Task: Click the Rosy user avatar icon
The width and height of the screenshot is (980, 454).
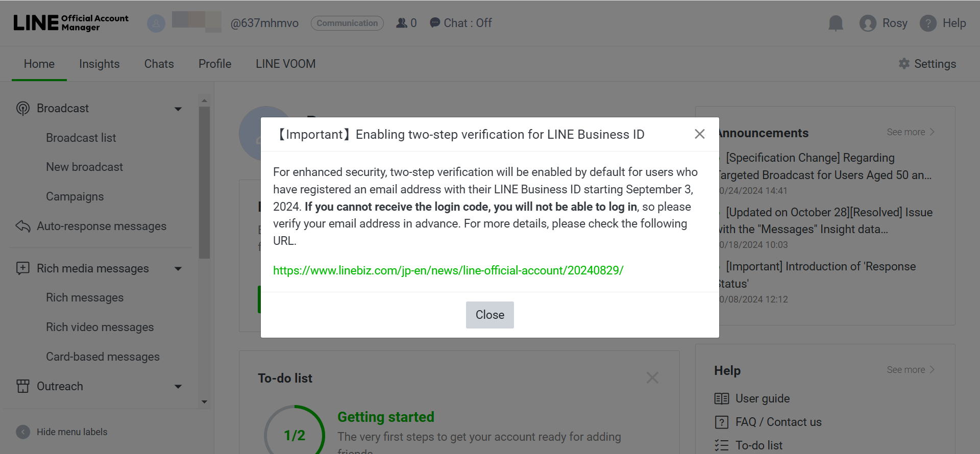Action: click(868, 23)
